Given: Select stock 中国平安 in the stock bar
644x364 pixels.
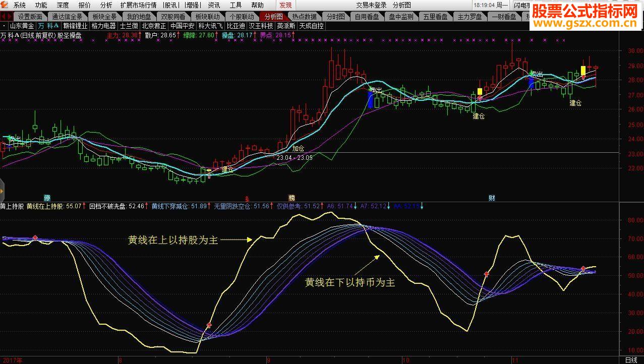Looking at the screenshot, I should [x=182, y=26].
